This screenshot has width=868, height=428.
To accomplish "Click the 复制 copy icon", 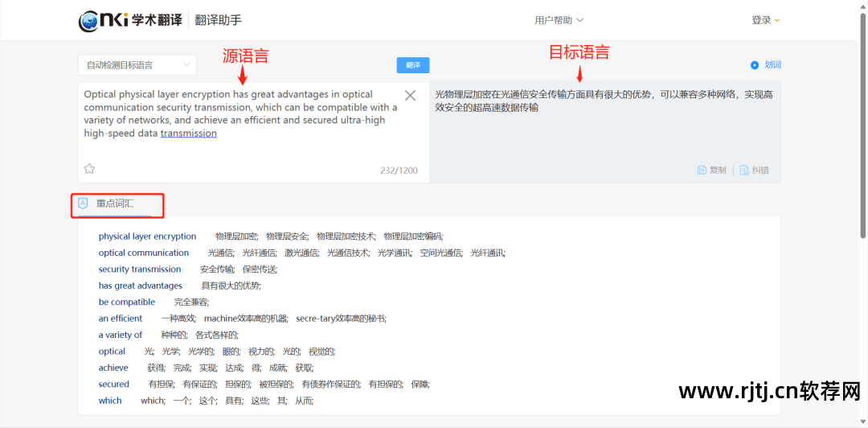I will coord(702,171).
